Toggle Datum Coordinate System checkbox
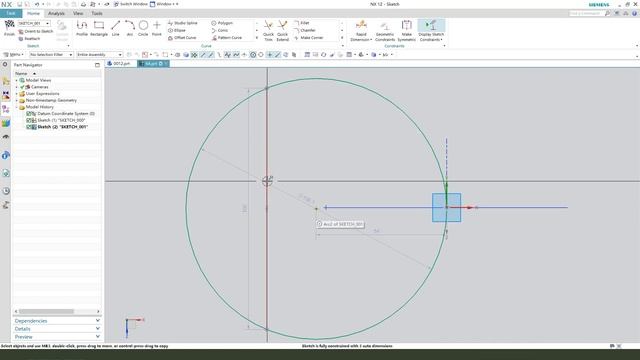The image size is (640, 360). [29, 113]
